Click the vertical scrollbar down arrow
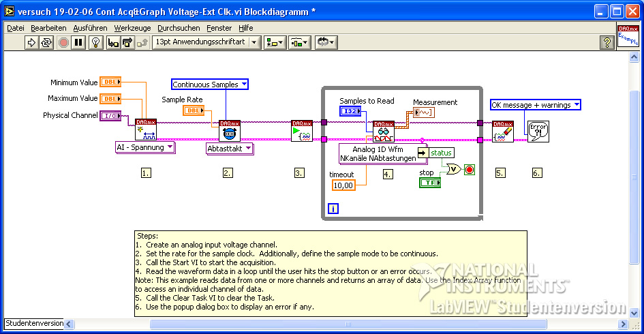644x334 pixels. (x=634, y=313)
